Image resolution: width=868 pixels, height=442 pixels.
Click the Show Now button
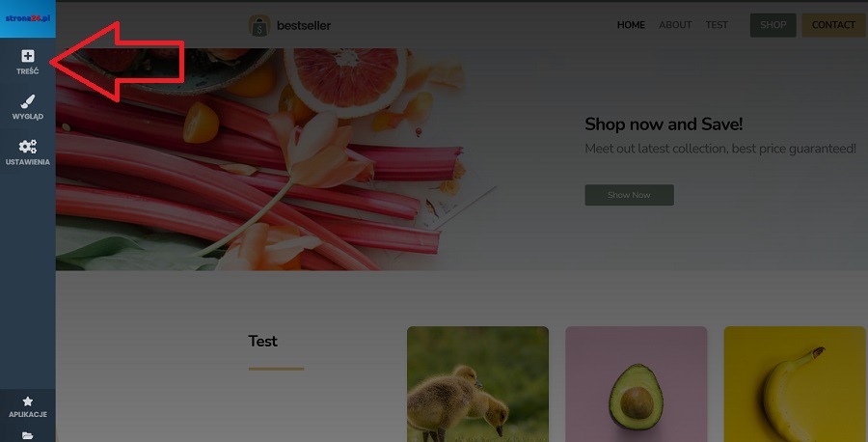(x=630, y=195)
